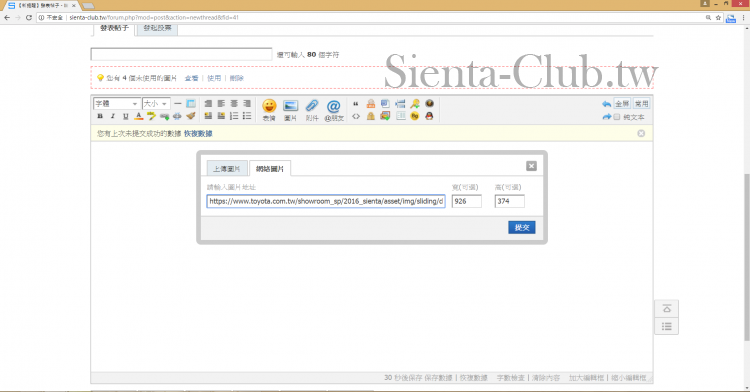Enable the 純文本 plain text checkbox

pos(617,117)
